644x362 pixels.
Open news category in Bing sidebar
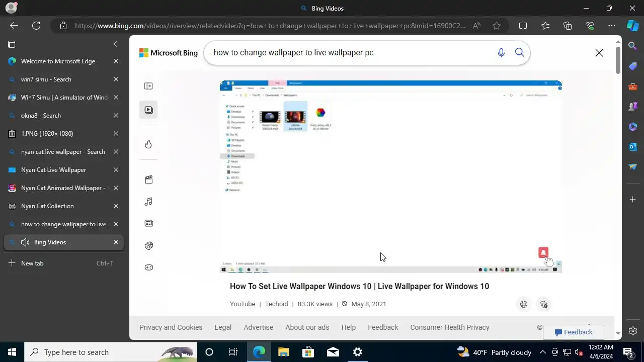pyautogui.click(x=148, y=223)
